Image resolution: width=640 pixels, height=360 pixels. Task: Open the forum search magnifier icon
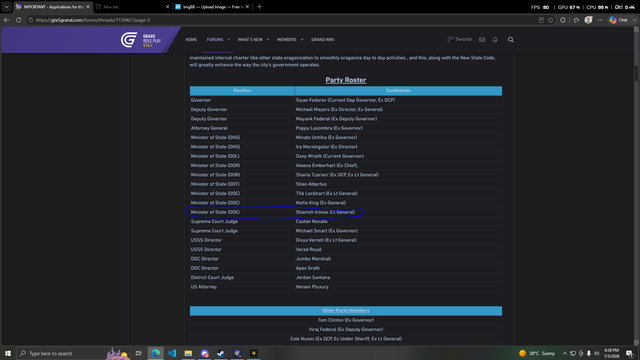point(511,40)
